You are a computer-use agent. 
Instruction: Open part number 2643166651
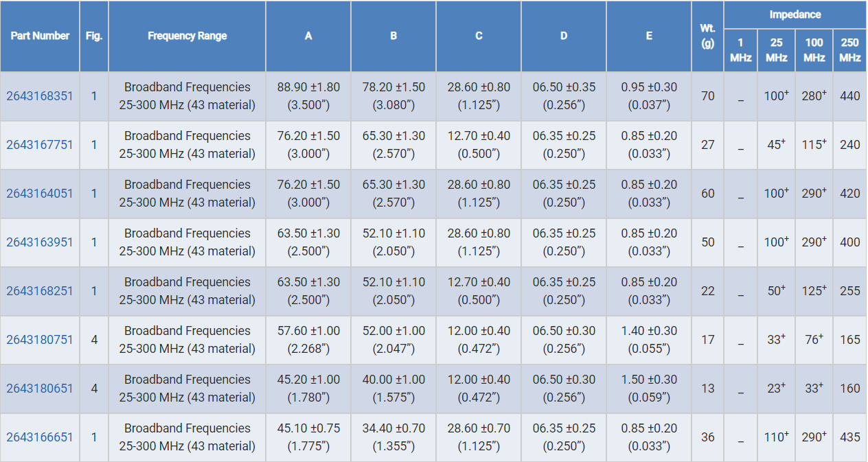pos(39,437)
